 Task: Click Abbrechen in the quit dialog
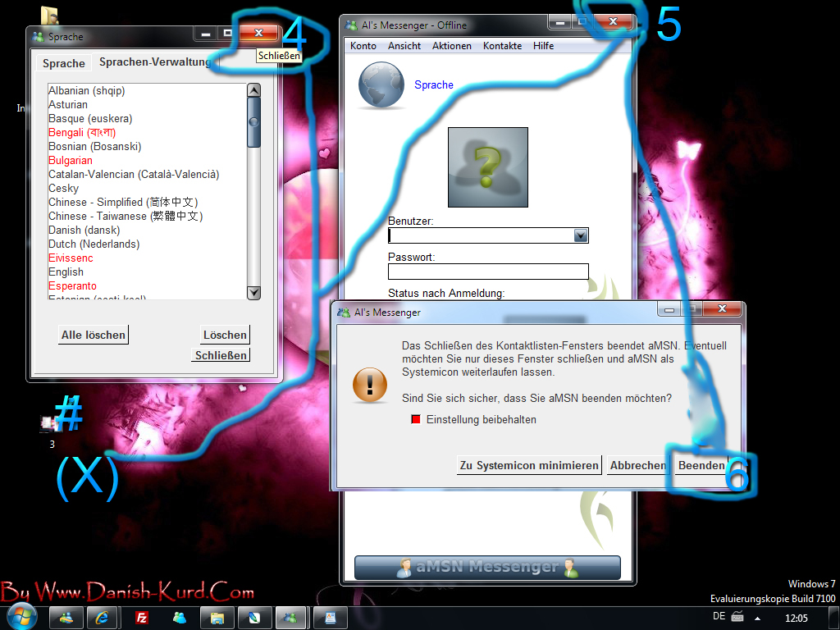(637, 466)
